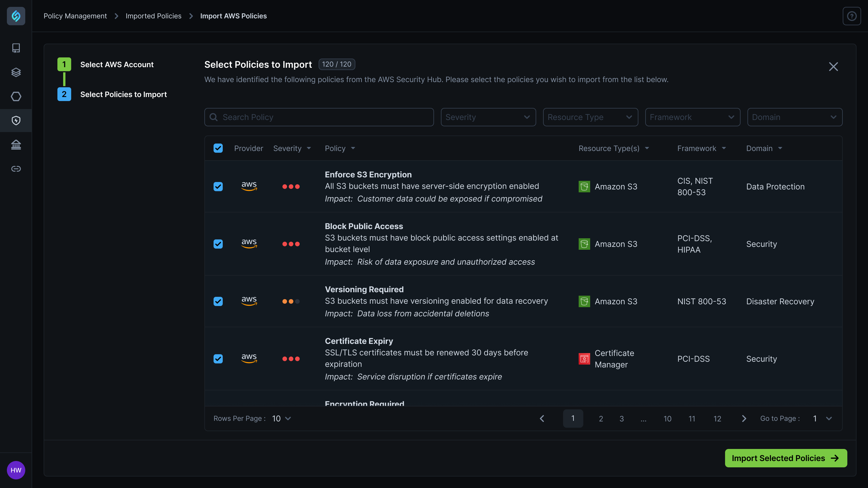Click the search magnifier icon
The image size is (868, 488).
214,117
